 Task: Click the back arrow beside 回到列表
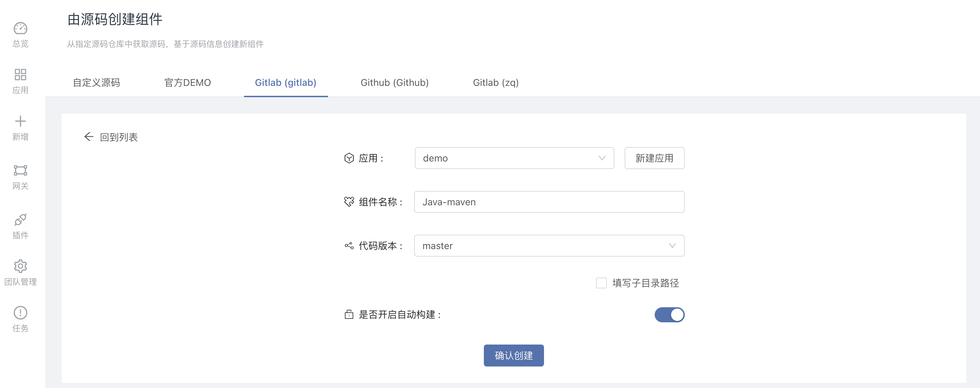point(89,137)
